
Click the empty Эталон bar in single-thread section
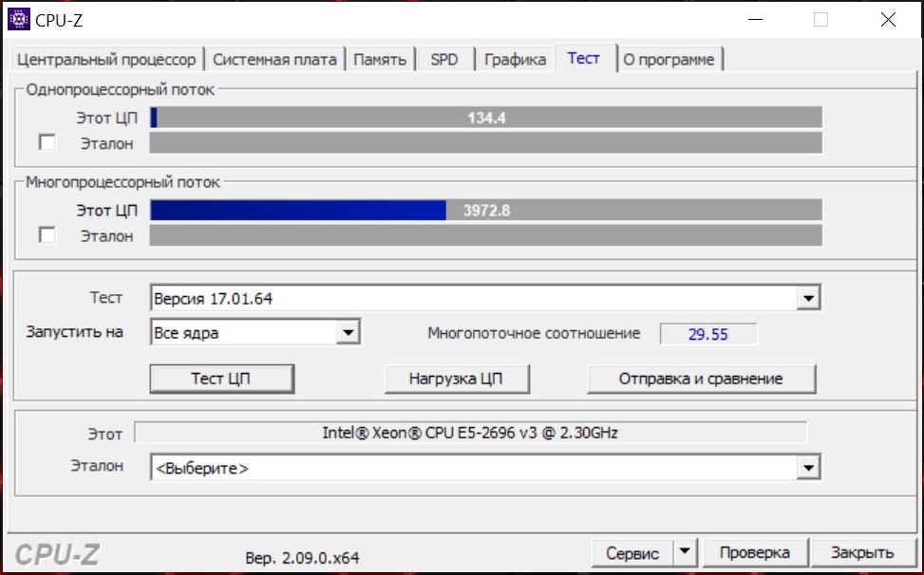coord(485,143)
